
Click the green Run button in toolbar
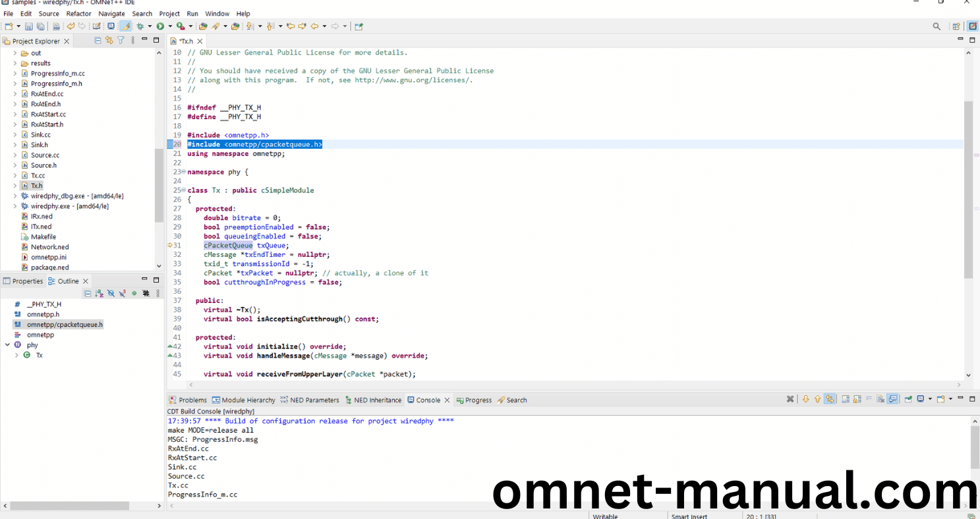160,26
